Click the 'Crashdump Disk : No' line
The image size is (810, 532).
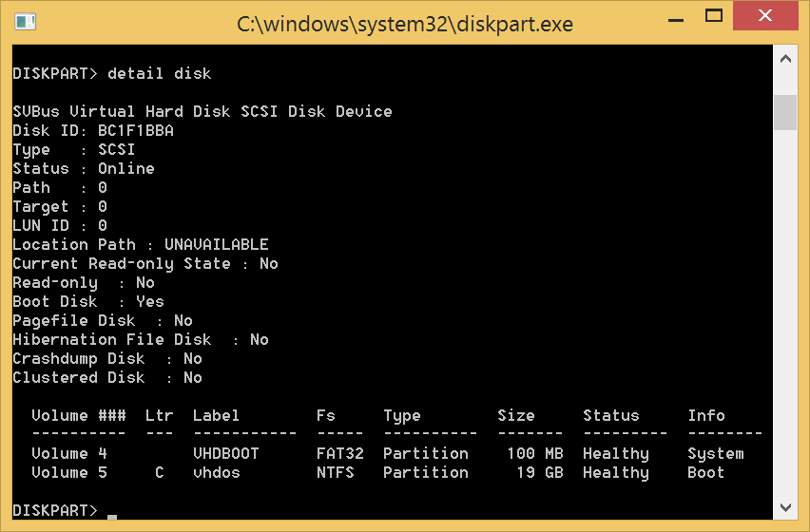pyautogui.click(x=107, y=358)
